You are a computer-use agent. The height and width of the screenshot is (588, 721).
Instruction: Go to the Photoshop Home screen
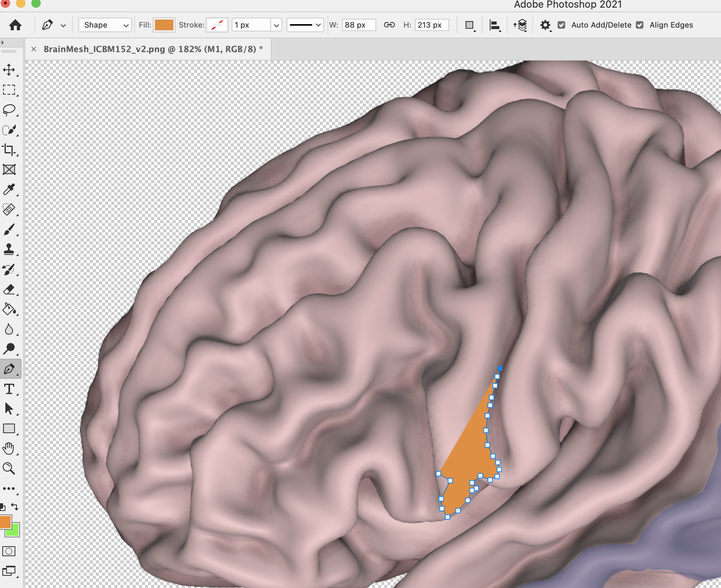coord(15,25)
